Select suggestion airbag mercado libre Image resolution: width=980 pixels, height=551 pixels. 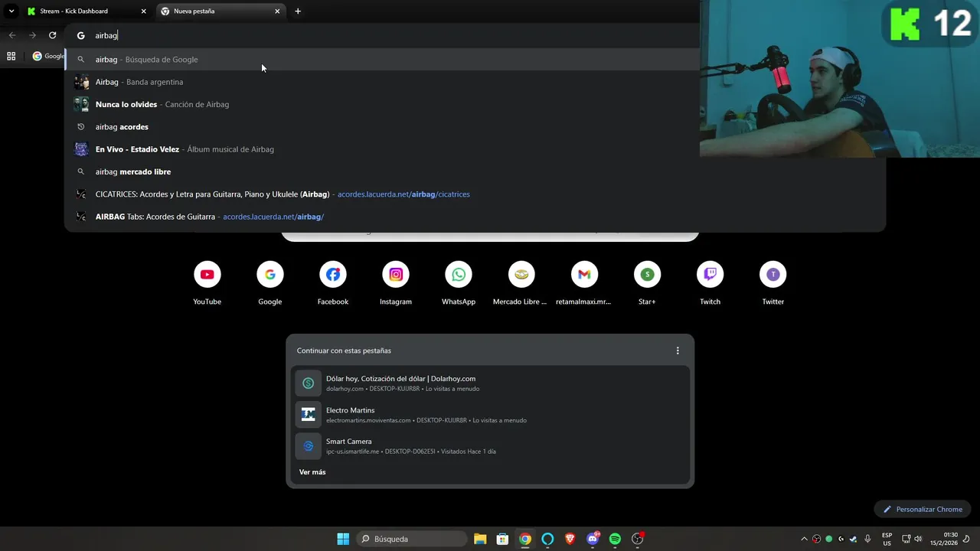coord(475,171)
